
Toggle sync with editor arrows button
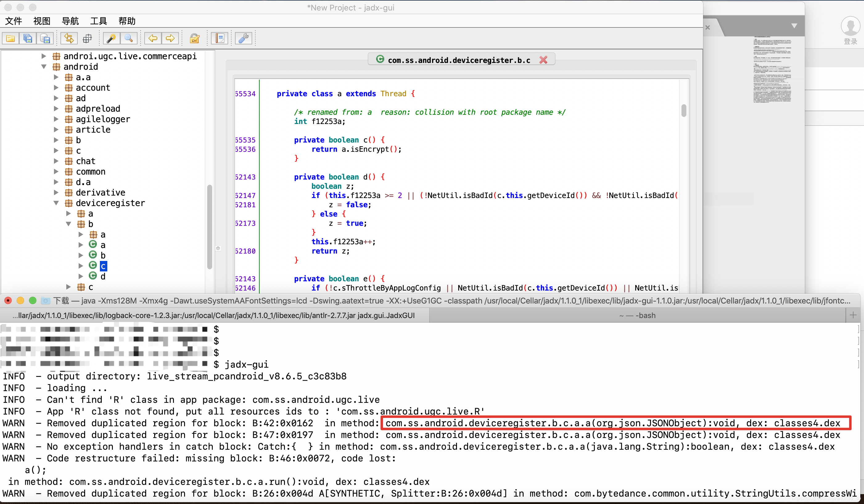[x=69, y=38]
